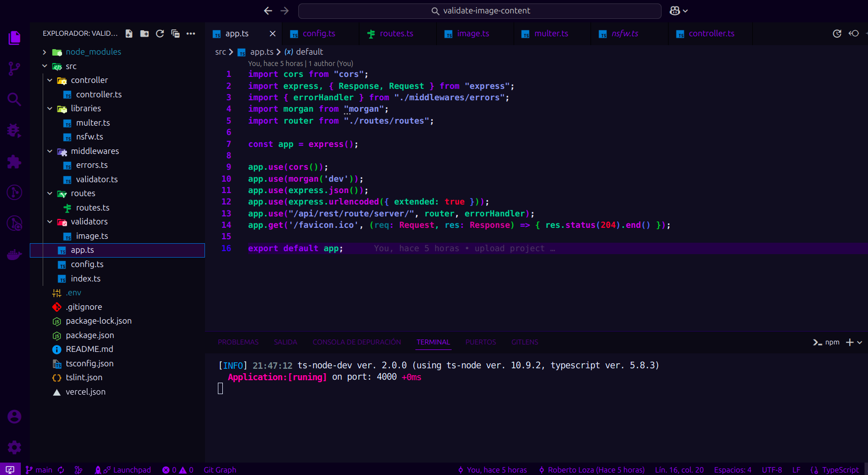Screen dimensions: 868x475
Task: Open the terminal launch profile dropdown
Action: (860, 342)
